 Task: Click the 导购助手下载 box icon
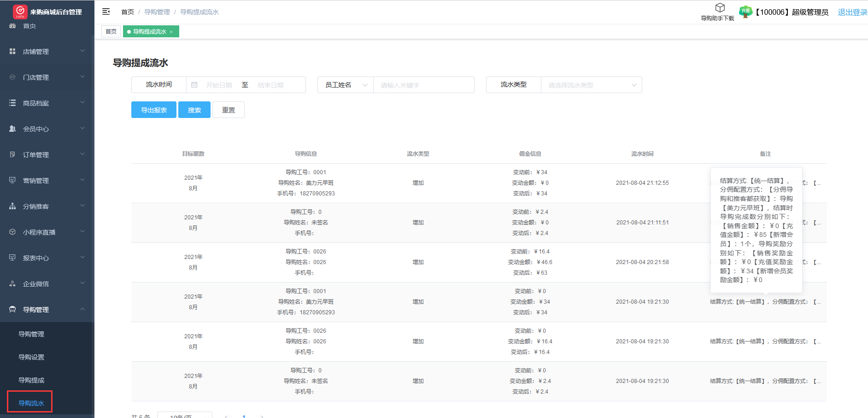[720, 8]
